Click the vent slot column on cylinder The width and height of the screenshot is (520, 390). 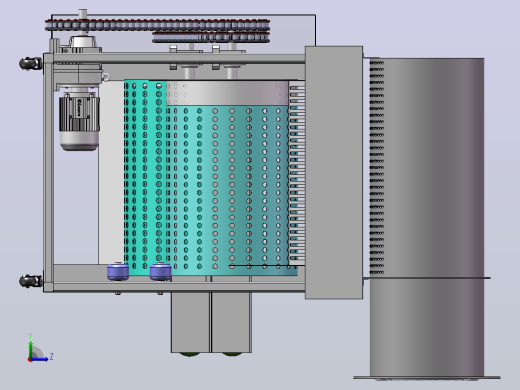(x=377, y=167)
